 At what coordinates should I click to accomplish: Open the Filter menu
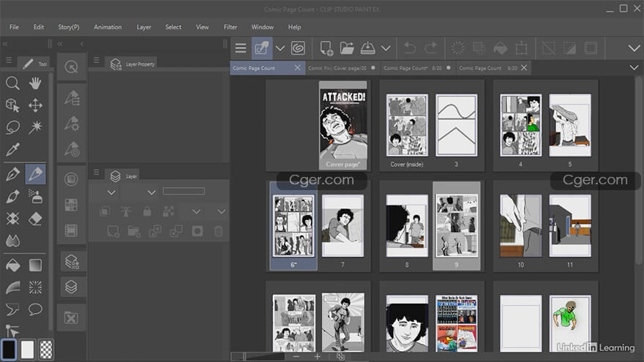click(231, 27)
